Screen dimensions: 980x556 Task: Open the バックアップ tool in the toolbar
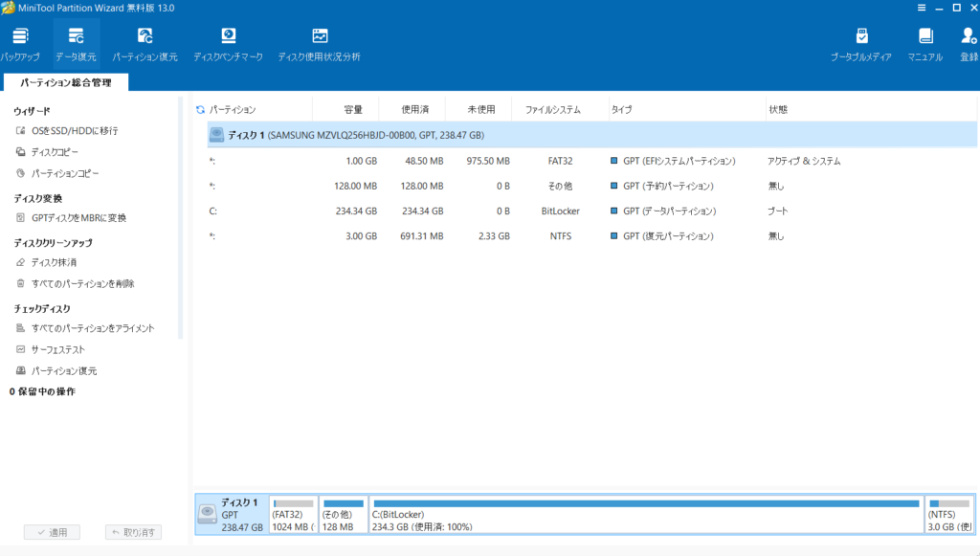20,43
